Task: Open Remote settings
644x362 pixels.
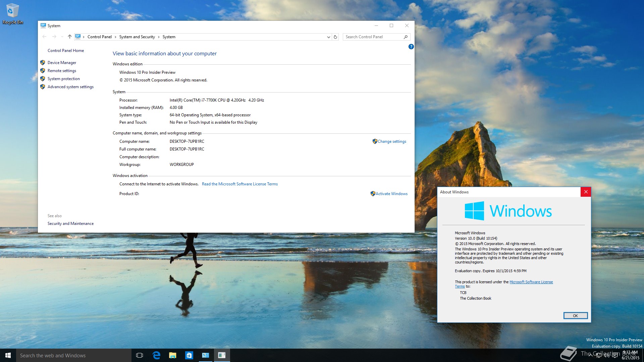Action: point(62,71)
